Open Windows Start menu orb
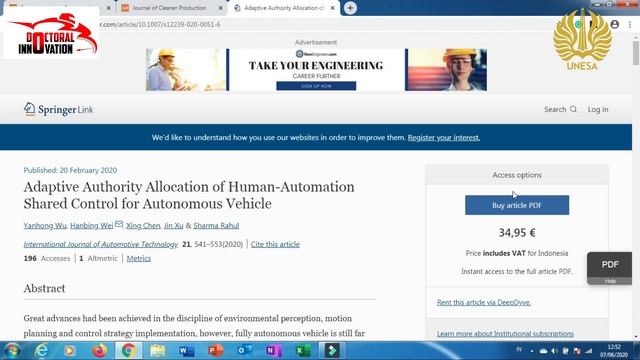Image resolution: width=640 pixels, height=360 pixels. (x=12, y=351)
